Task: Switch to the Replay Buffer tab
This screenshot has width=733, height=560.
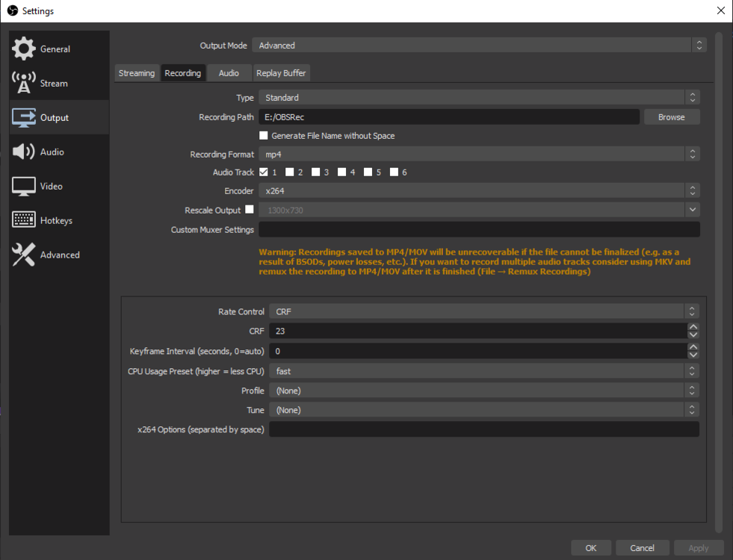Action: (x=281, y=72)
